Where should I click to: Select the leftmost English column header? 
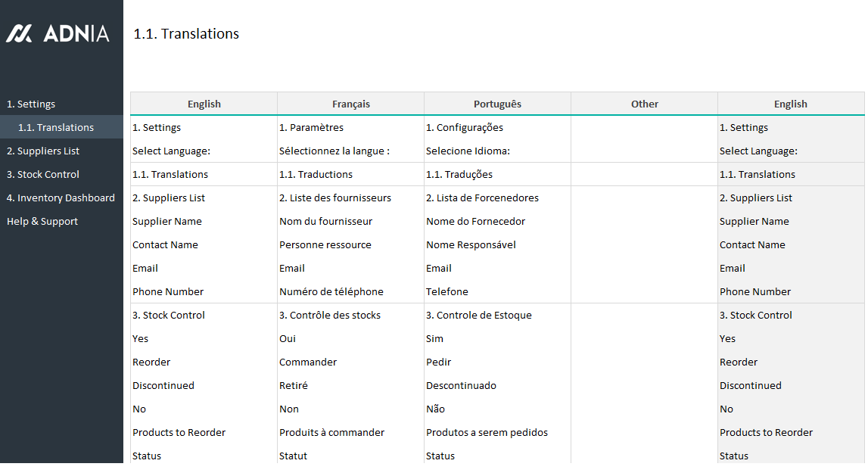204,104
